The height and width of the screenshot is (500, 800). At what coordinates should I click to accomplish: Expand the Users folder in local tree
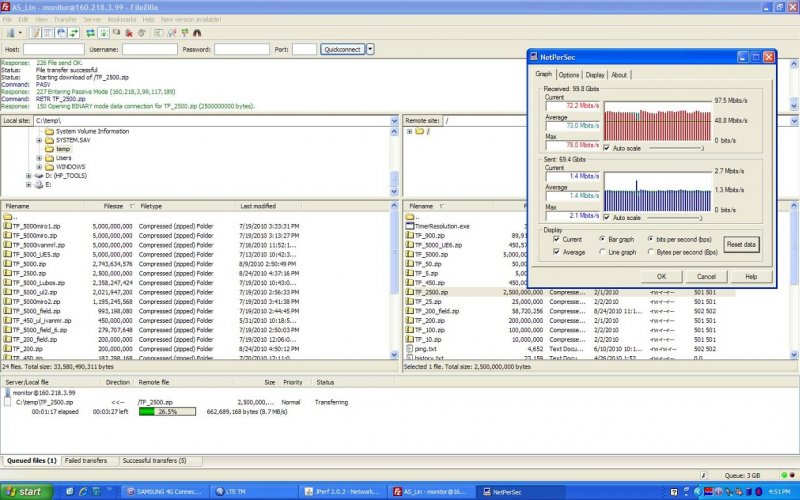(39, 158)
